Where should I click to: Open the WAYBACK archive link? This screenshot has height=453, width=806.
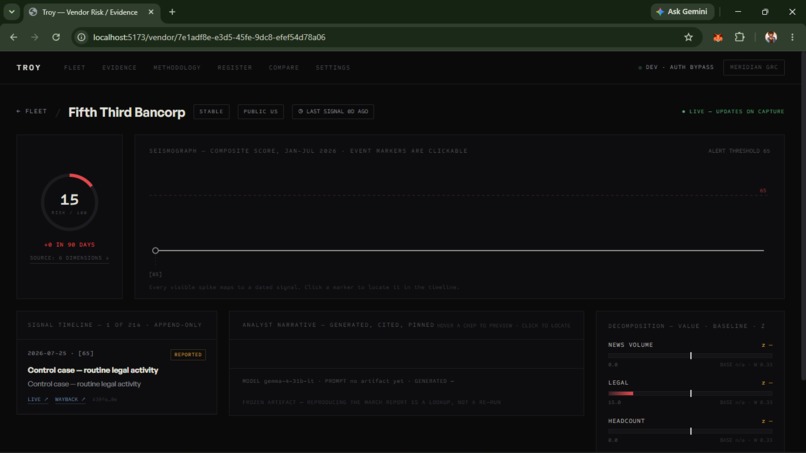70,400
